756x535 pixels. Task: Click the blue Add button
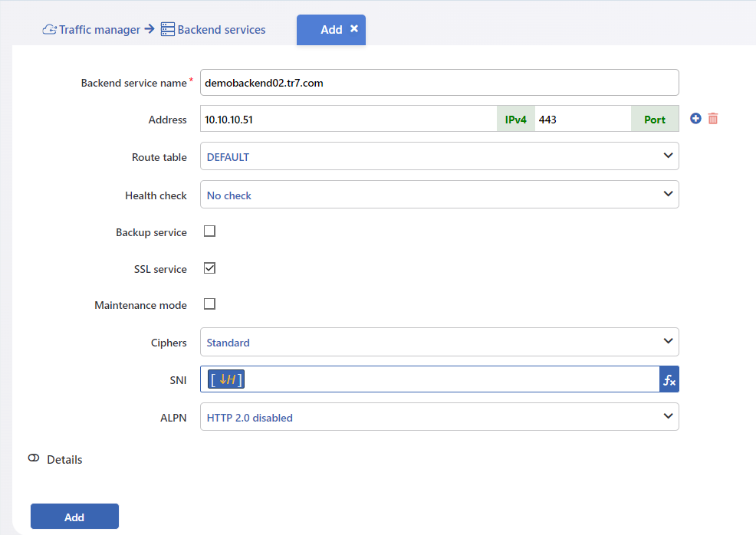(x=74, y=517)
